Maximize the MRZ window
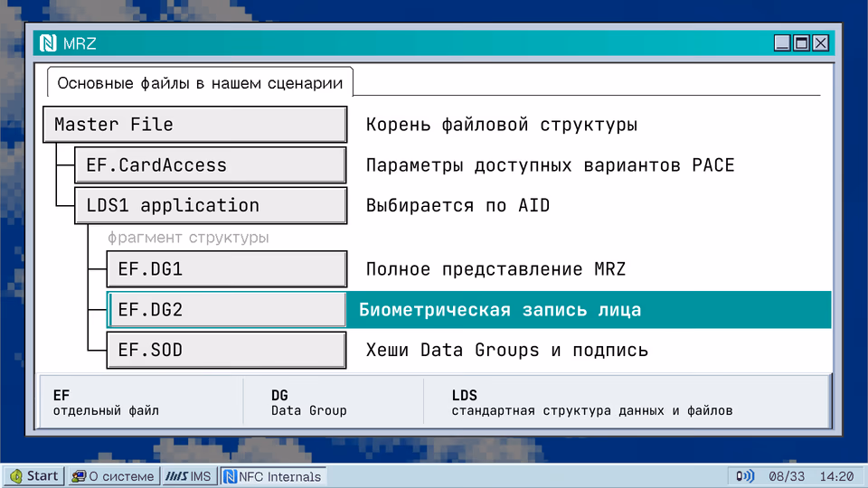 tap(801, 42)
